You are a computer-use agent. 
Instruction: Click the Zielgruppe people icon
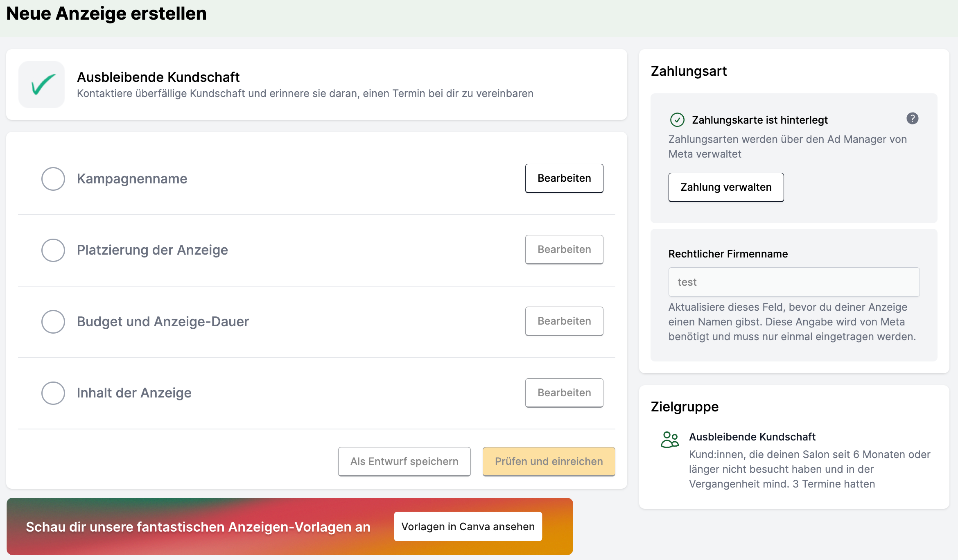(670, 440)
